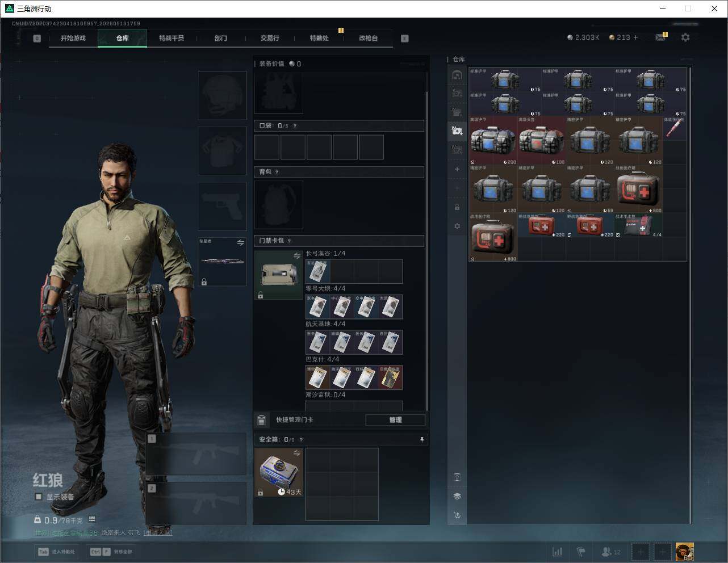The image size is (728, 563).
Task: Click the 进入特勤处 Tab shortcut button
Action: (57, 552)
